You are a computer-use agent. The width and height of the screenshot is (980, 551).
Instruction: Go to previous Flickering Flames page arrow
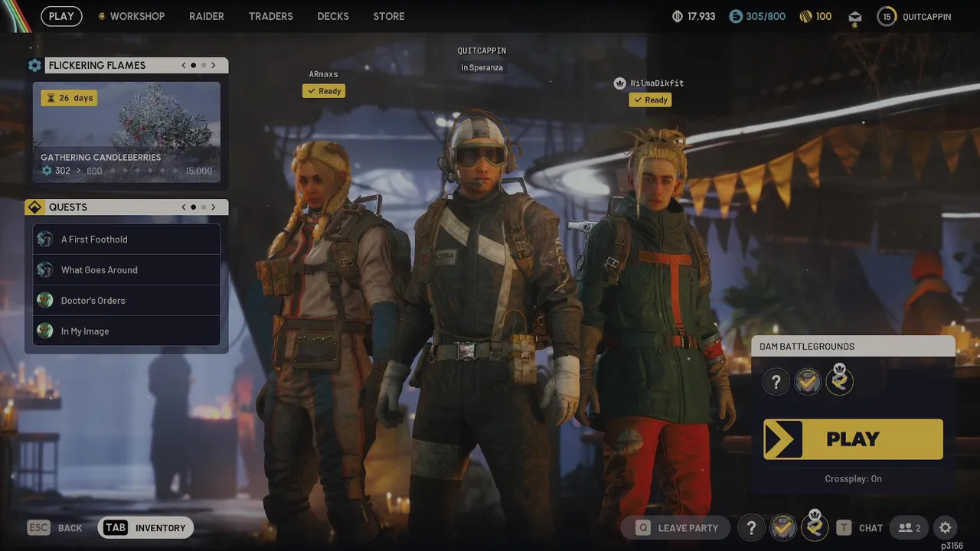point(184,66)
